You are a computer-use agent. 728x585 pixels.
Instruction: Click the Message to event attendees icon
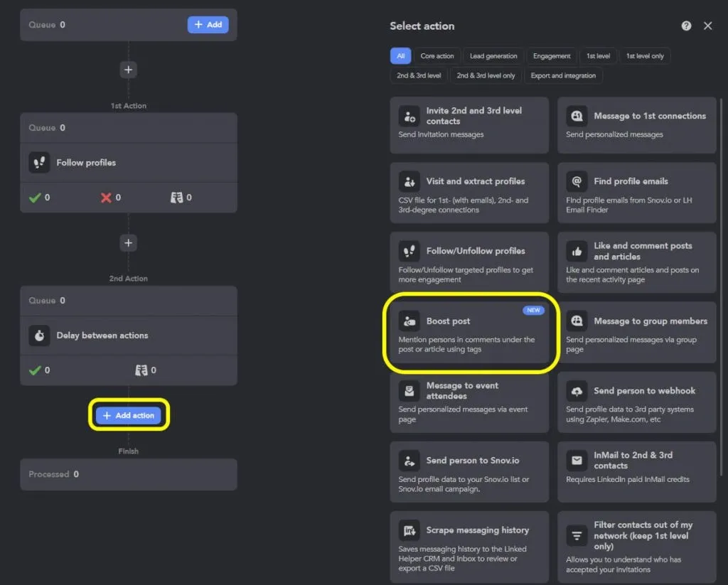click(409, 391)
